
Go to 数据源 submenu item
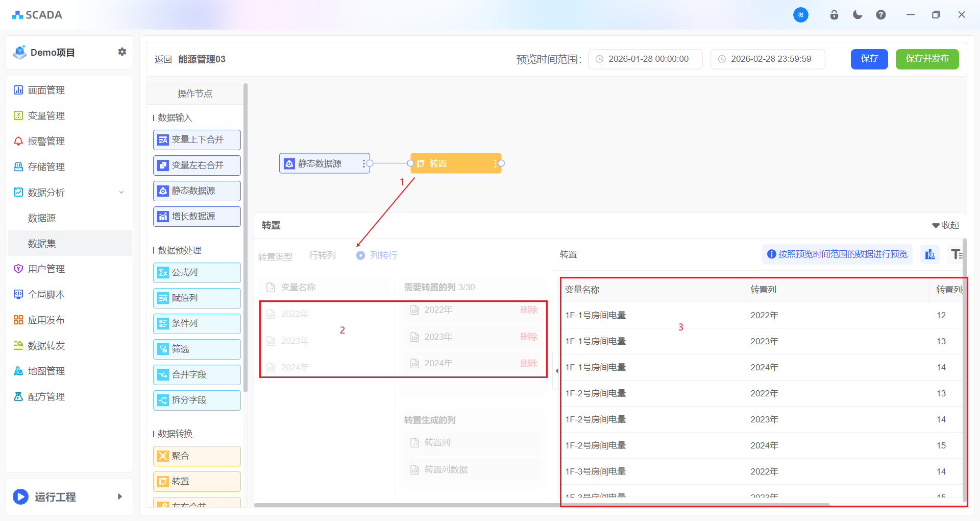point(42,218)
